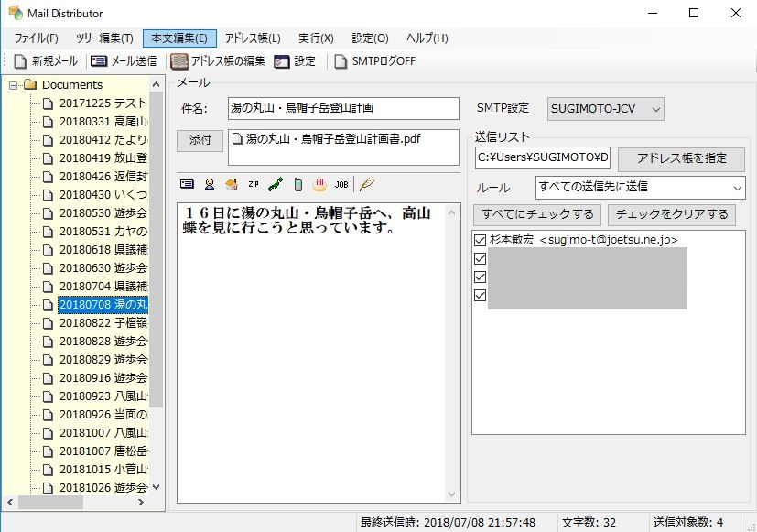
Task: Click inside the mail body text area
Action: tap(310, 353)
